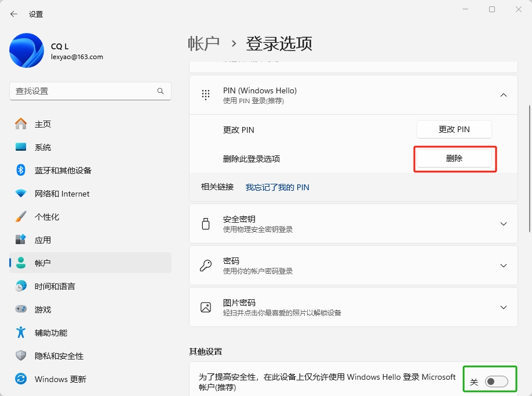Screen dimensions: 532x396
Task: Expand the 安全密钥 section
Action: pos(503,224)
